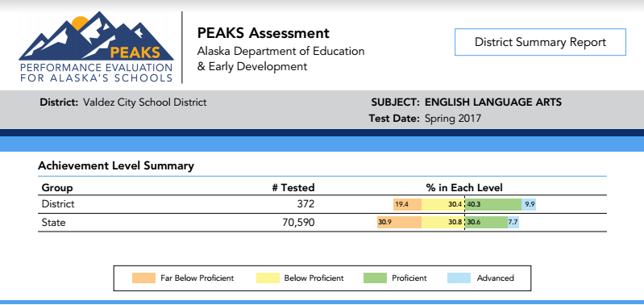Click the State 30.9 orange bar segment
Image resolution: width=644 pixels, height=305 pixels.
400,223
